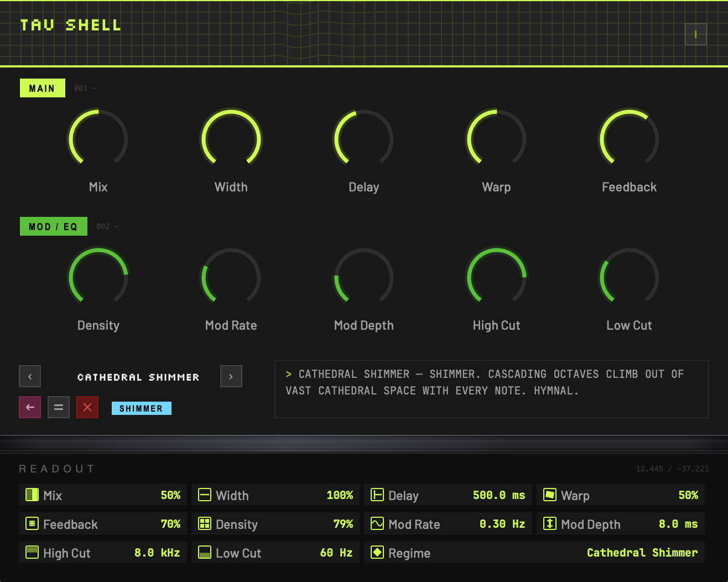Click the Feedback readout icon

pyautogui.click(x=32, y=523)
